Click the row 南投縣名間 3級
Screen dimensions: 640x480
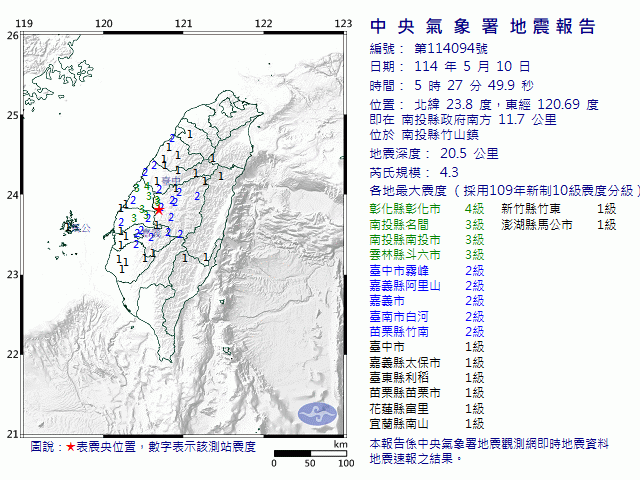pyautogui.click(x=427, y=224)
